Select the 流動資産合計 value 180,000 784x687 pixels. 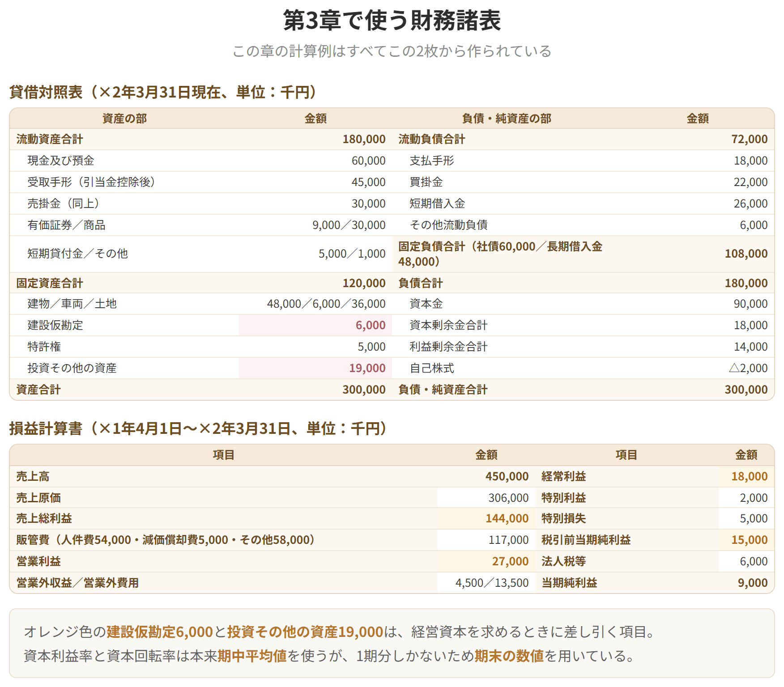tap(364, 139)
